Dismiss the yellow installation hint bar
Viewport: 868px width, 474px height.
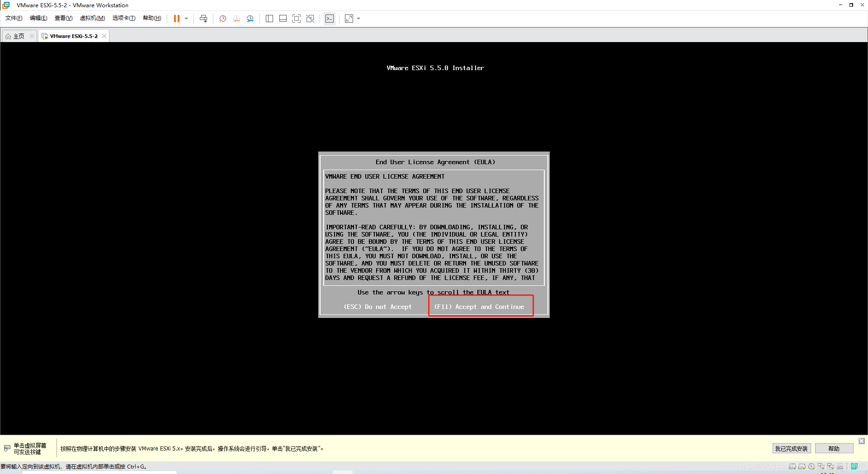[x=862, y=441]
